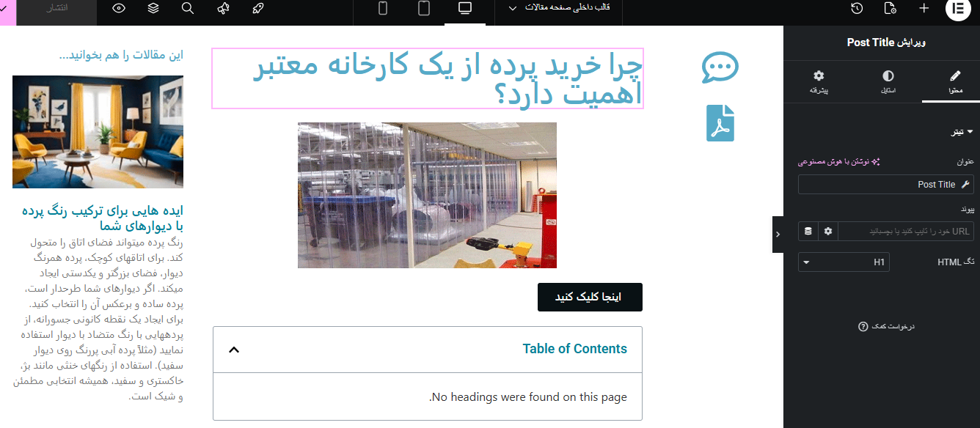Open the revision history clock icon
The width and height of the screenshot is (980, 428).
click(x=857, y=9)
